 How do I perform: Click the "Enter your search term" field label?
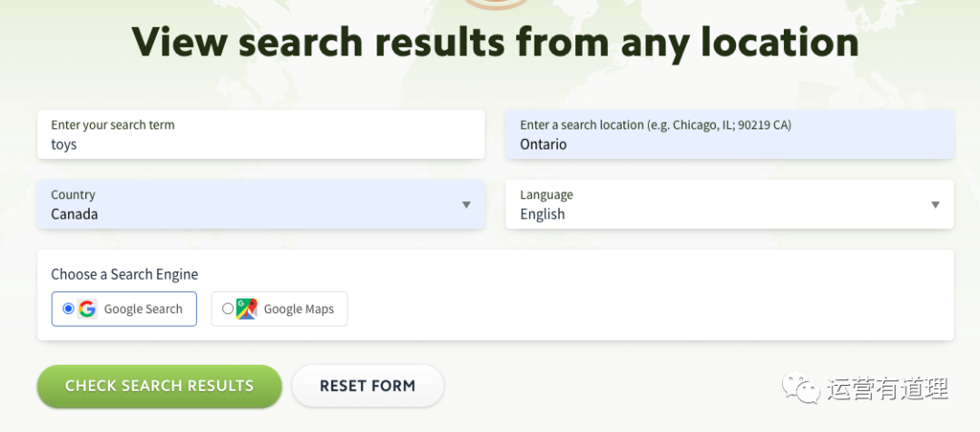[x=113, y=125]
